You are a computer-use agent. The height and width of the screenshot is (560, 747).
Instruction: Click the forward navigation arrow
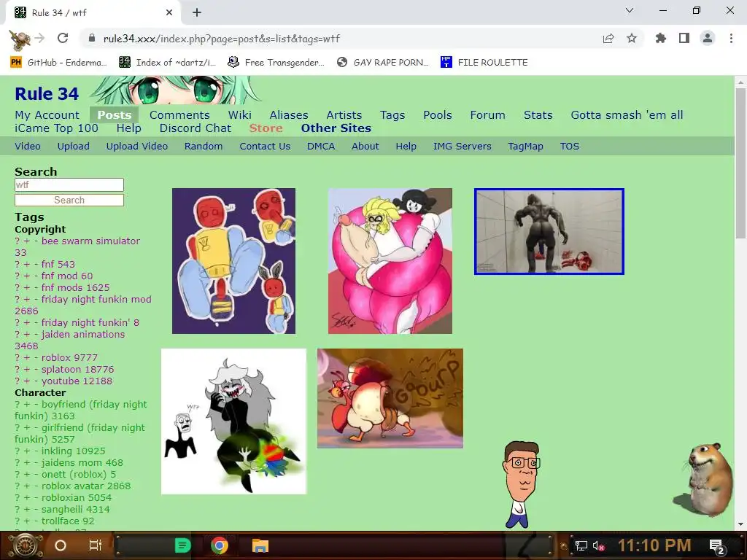[40, 38]
